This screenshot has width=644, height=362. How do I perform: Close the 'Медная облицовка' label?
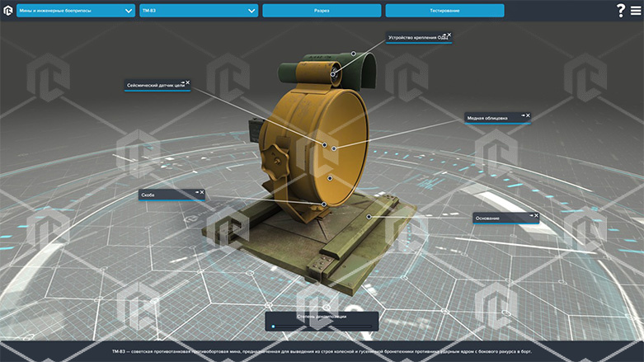click(x=528, y=115)
